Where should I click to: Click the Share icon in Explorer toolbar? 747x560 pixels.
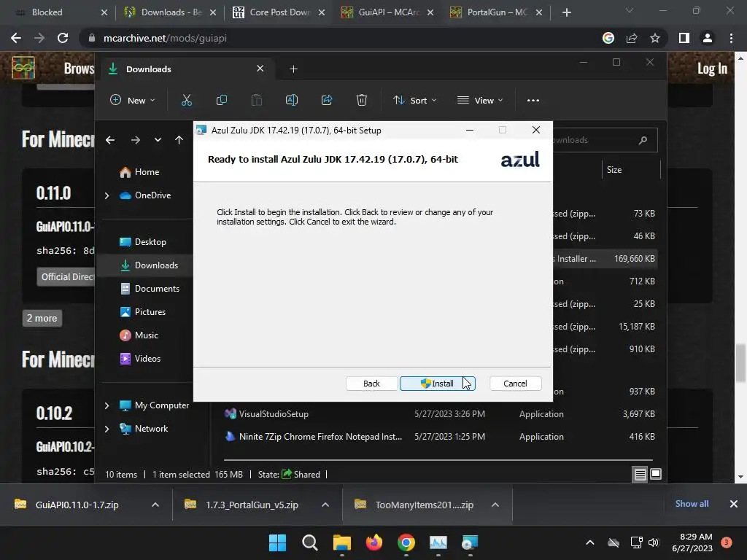coord(327,100)
